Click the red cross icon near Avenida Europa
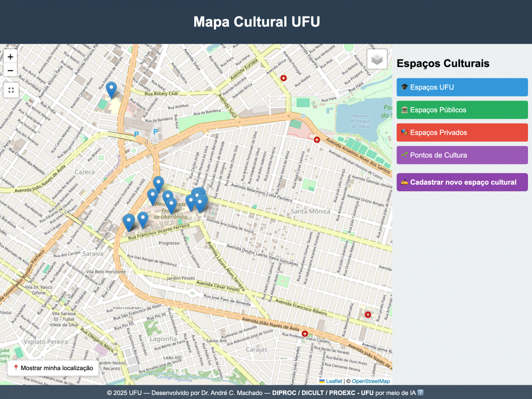This screenshot has width=532, height=399. pyautogui.click(x=284, y=78)
